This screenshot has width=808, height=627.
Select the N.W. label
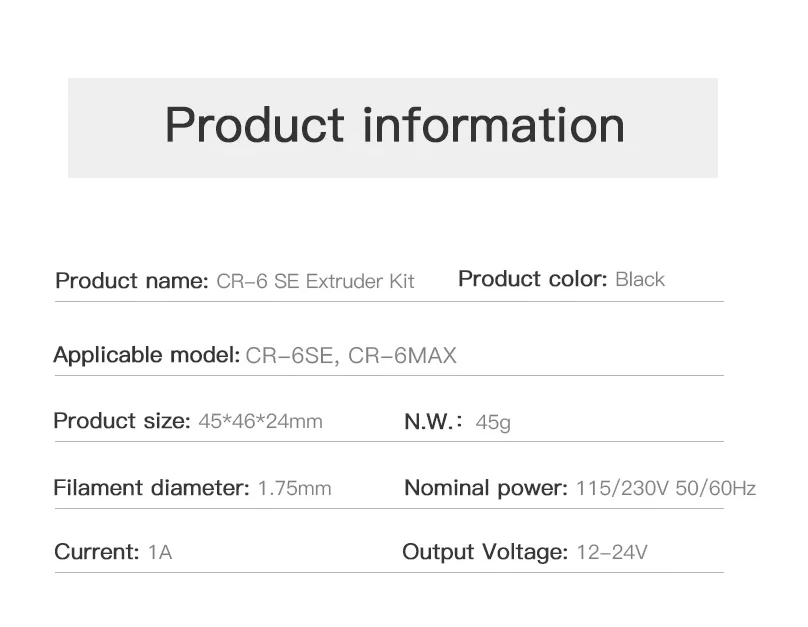(x=433, y=421)
